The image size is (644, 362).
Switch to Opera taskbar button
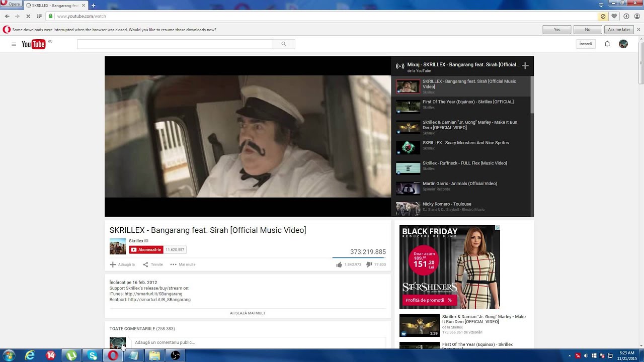(x=113, y=355)
